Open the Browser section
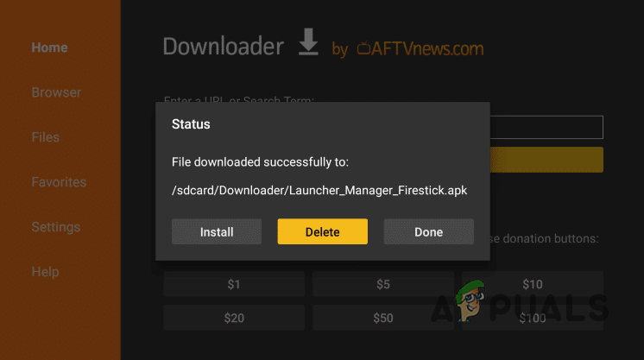Image resolution: width=644 pixels, height=360 pixels. pos(56,92)
